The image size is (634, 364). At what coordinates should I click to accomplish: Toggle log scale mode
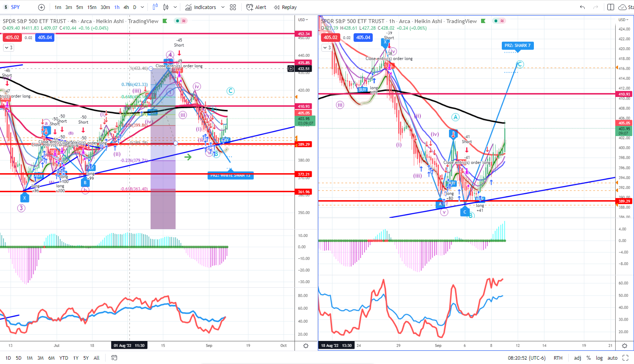tap(599, 358)
